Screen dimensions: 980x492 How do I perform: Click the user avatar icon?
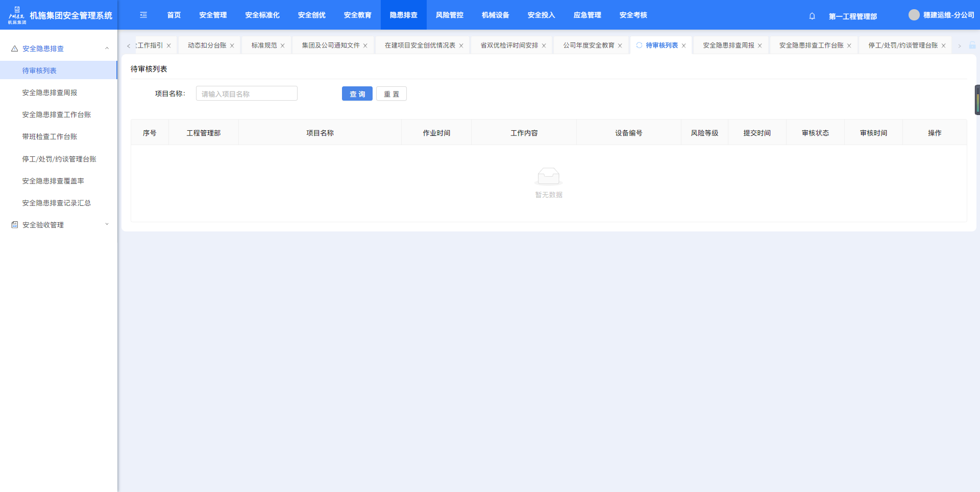click(x=914, y=15)
